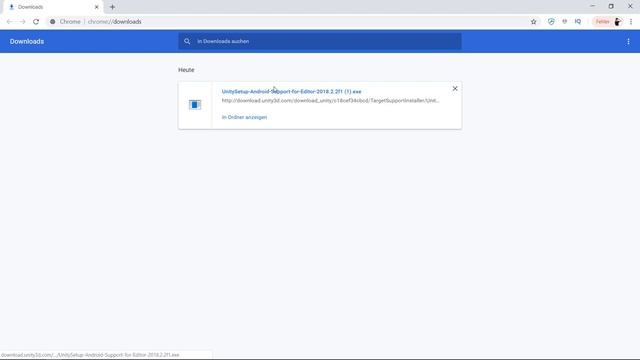Click the download source URL from download.unity3d.com
The height and width of the screenshot is (360, 640).
(x=331, y=100)
